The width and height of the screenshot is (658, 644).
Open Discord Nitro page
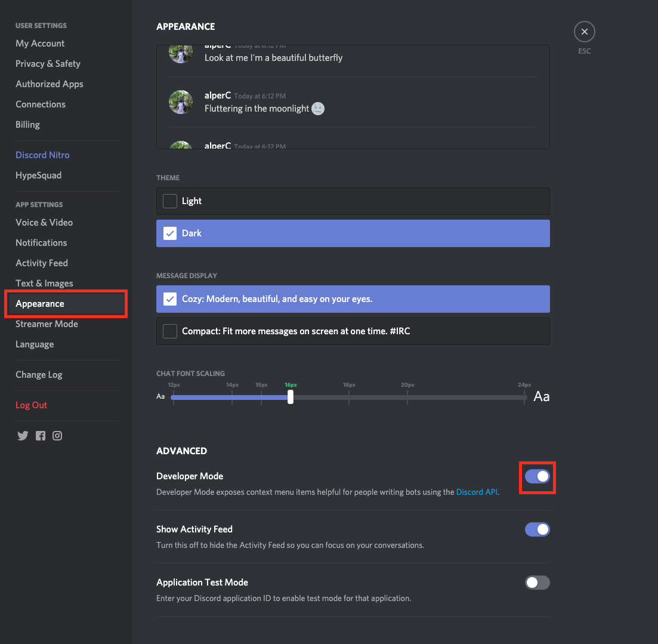point(42,155)
